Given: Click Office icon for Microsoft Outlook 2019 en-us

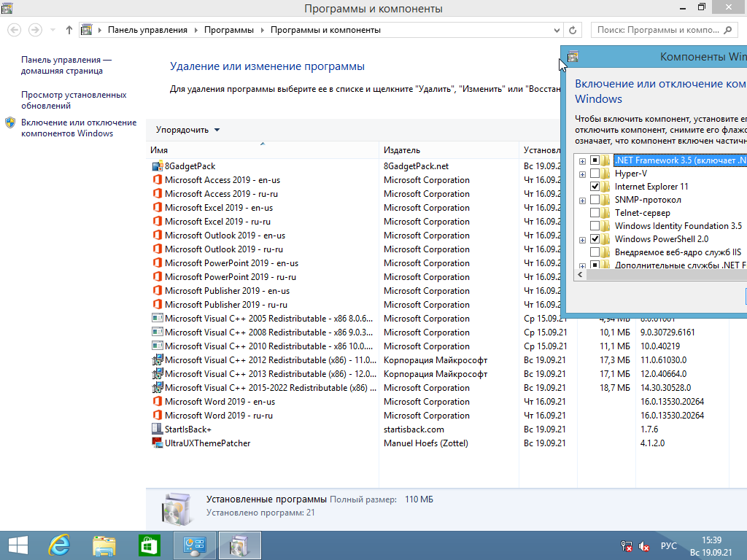Looking at the screenshot, I should click(158, 236).
